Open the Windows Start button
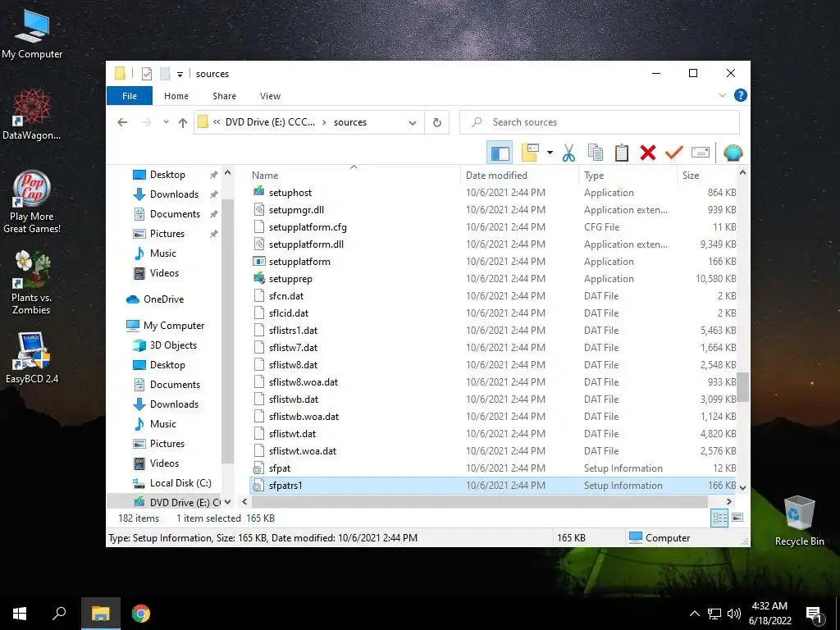This screenshot has height=630, width=840. 20,614
